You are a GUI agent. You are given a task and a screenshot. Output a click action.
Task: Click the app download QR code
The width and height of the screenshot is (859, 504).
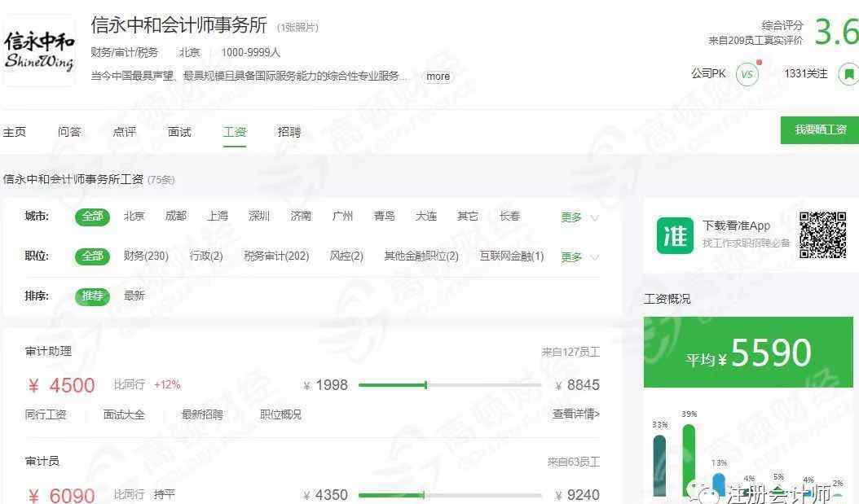click(x=822, y=234)
